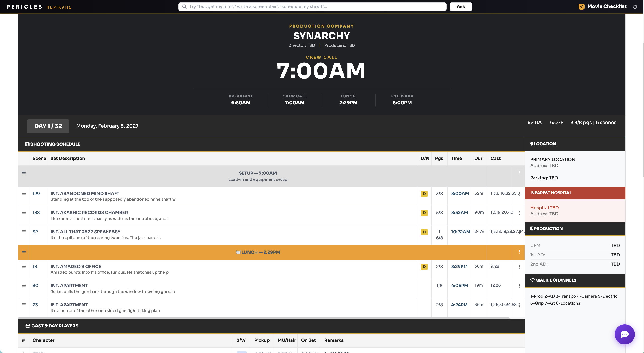This screenshot has width=644, height=353.
Task: Toggle the Movie Checklist checkbox
Action: click(x=581, y=7)
